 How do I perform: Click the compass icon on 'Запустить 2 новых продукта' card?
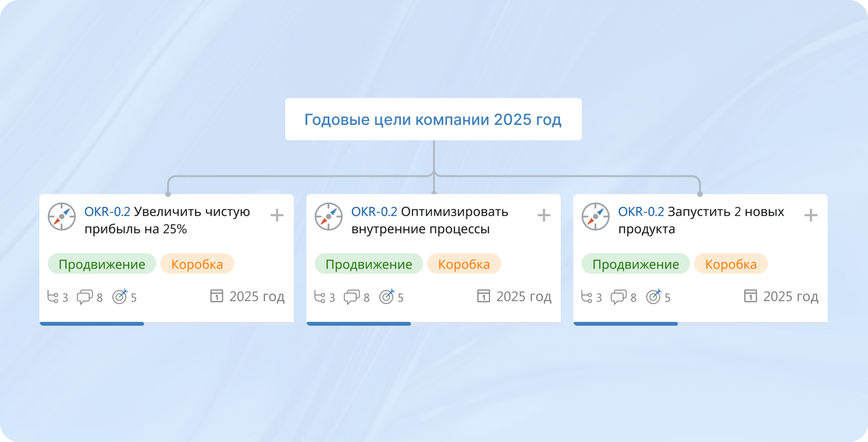595,217
